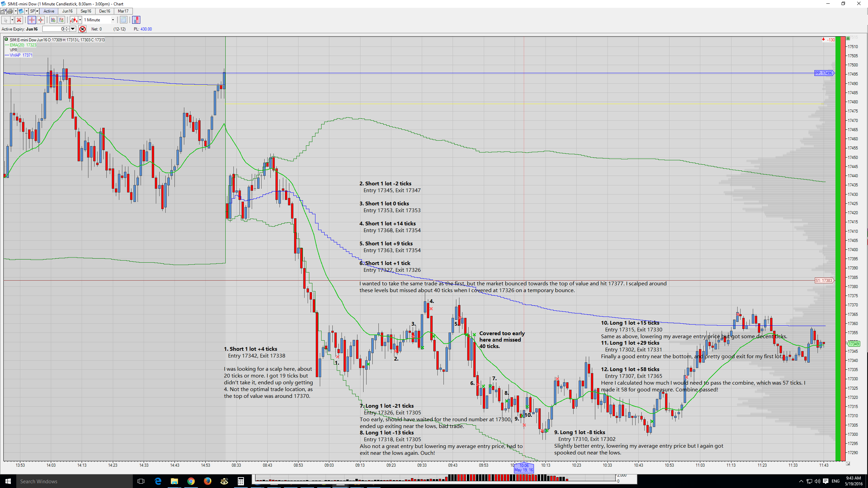This screenshot has height=488, width=868.
Task: Click the candlestick chart type icon
Action: (x=74, y=20)
